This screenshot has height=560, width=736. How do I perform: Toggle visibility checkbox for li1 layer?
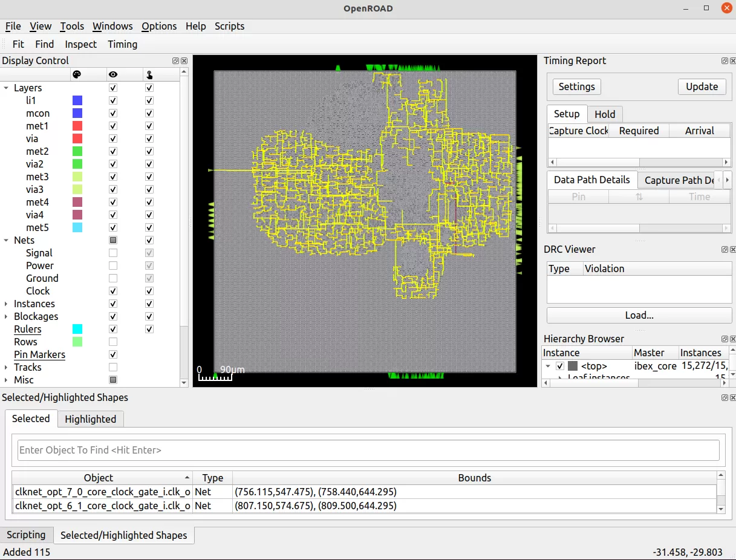113,100
